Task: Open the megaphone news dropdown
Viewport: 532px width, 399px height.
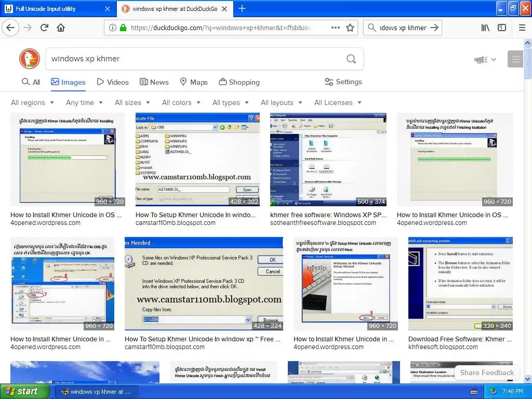Action: pos(485,60)
